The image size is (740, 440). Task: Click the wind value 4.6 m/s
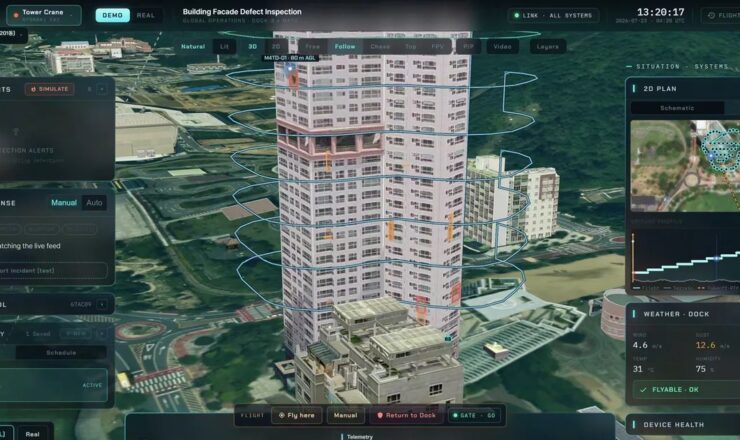point(647,345)
